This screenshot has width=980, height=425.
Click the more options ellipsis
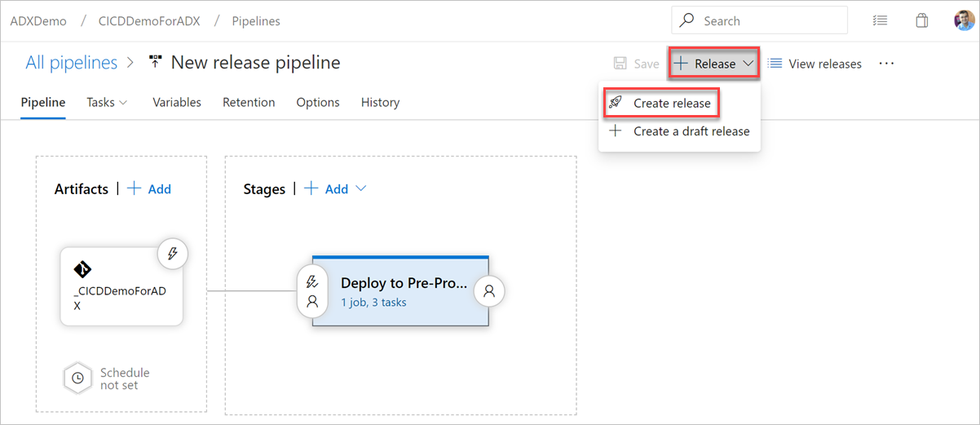click(x=886, y=64)
